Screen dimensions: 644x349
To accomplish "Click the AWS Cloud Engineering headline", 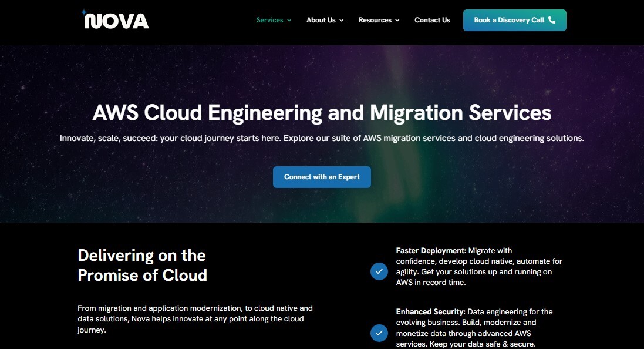I will [322, 112].
